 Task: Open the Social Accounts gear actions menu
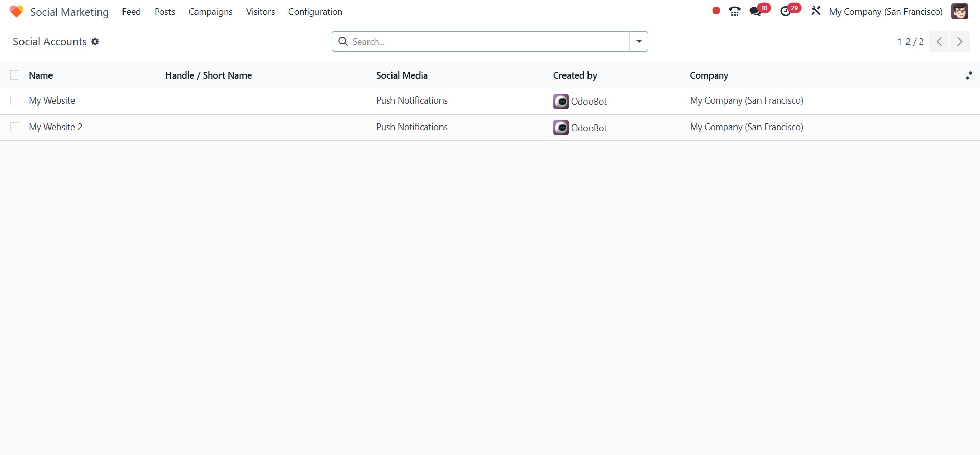point(95,42)
